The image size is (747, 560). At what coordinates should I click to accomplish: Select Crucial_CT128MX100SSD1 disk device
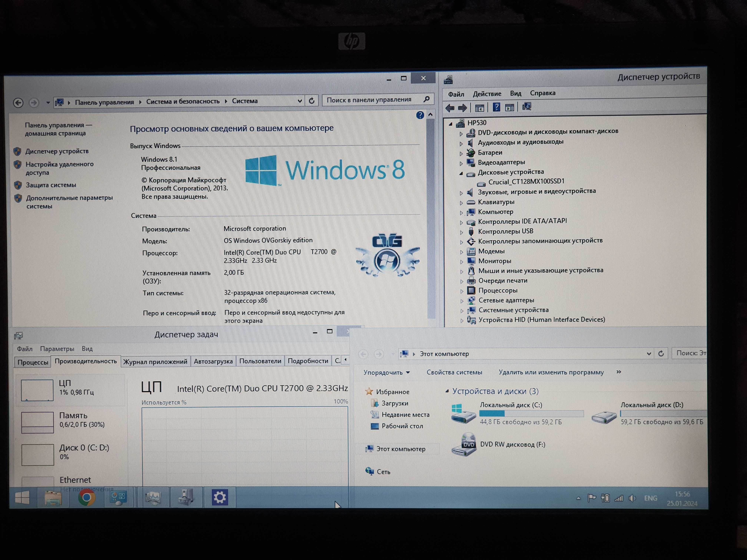tap(526, 182)
